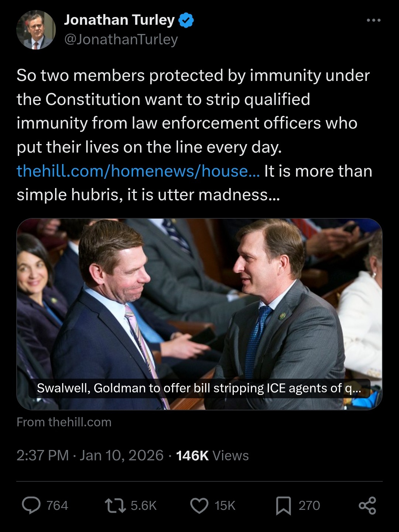Open the share icon
Screen dimensions: 399x532
click(x=367, y=505)
